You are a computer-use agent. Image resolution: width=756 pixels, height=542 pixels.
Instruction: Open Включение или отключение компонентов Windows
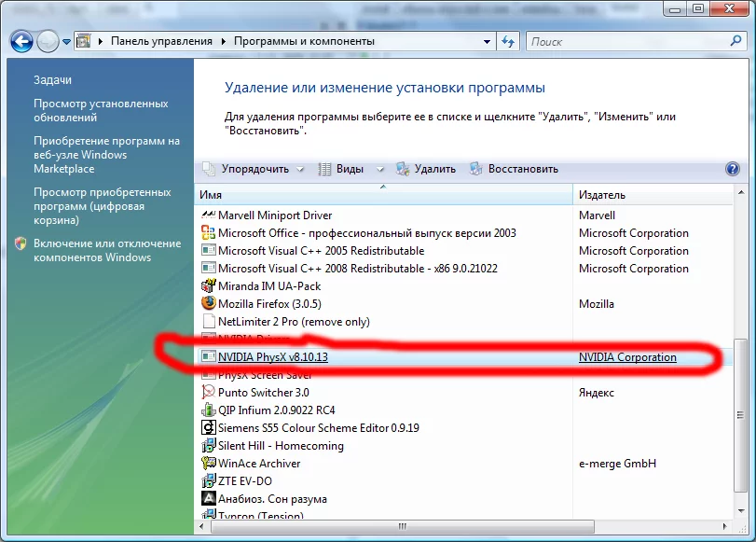[107, 251]
